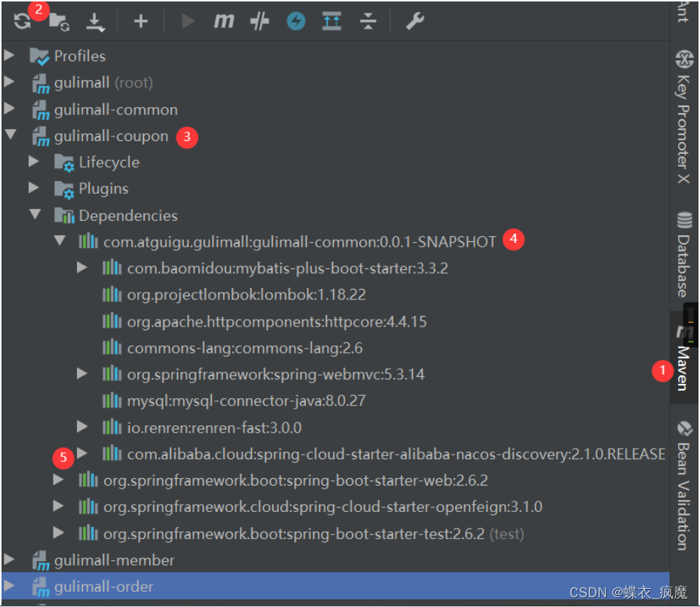Select the 'Profiles' label
700x607 pixels.
coord(80,57)
